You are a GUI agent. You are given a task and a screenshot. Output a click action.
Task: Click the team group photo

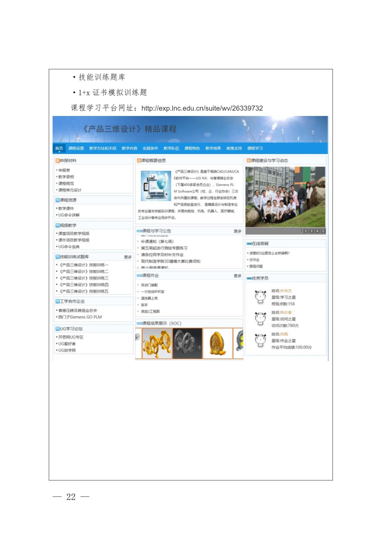pos(285,197)
